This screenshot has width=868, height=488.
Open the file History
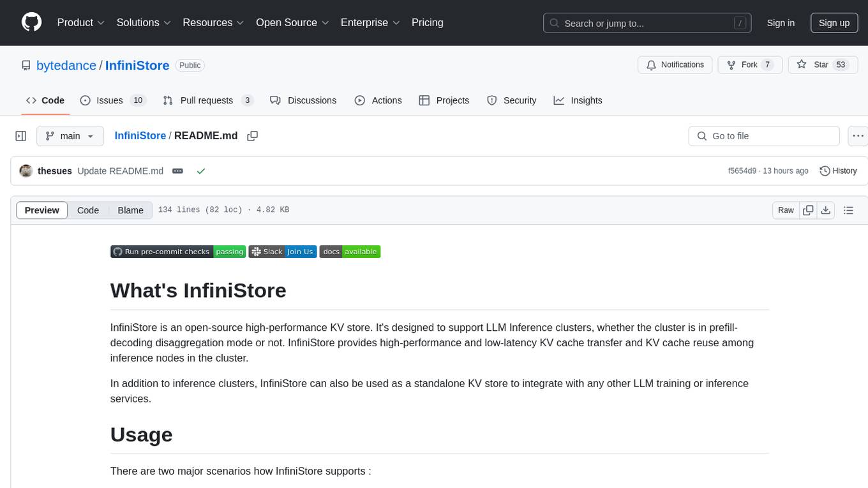838,171
